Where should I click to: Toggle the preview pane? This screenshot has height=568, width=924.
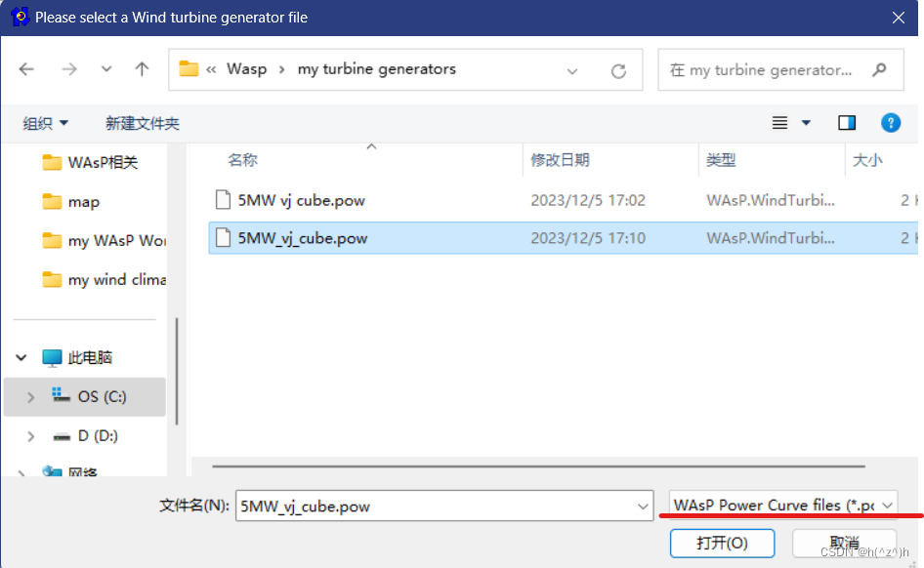coord(847,122)
